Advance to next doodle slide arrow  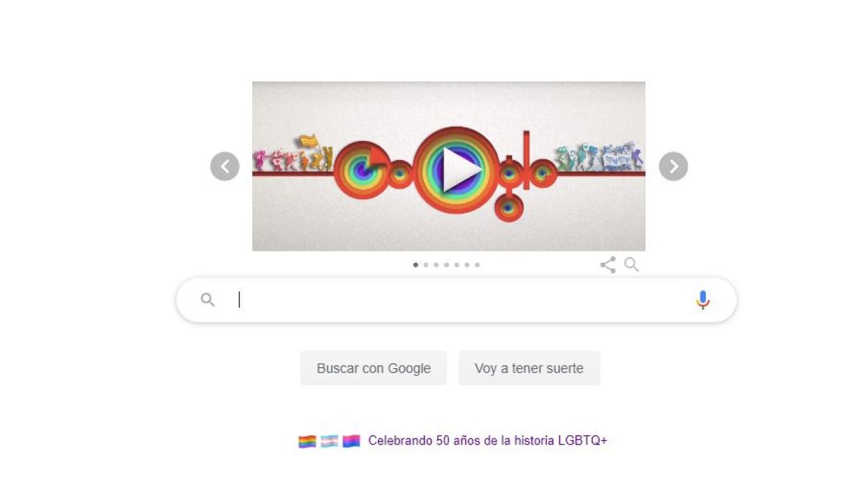673,166
